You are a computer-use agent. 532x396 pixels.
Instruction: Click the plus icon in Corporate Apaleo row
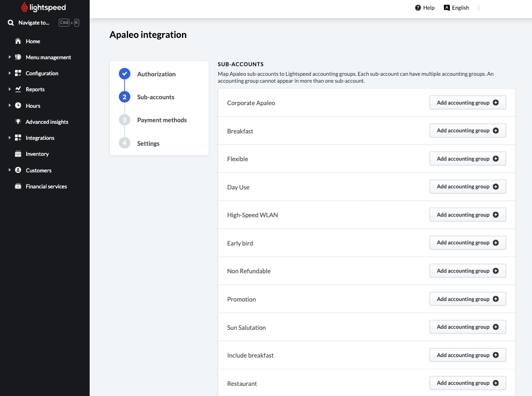(x=496, y=102)
